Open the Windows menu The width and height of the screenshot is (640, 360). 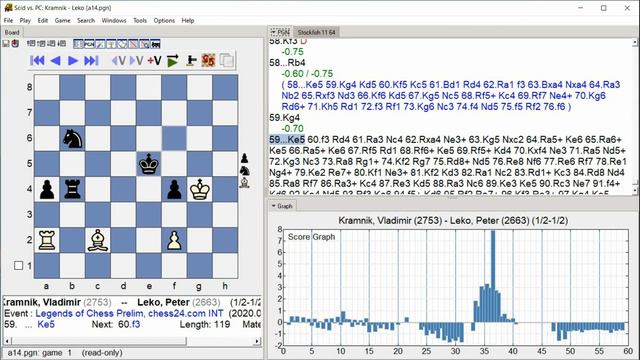point(114,20)
